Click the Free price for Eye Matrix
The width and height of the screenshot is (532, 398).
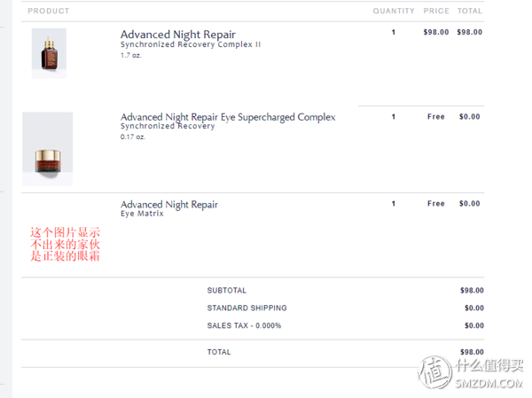click(x=435, y=204)
